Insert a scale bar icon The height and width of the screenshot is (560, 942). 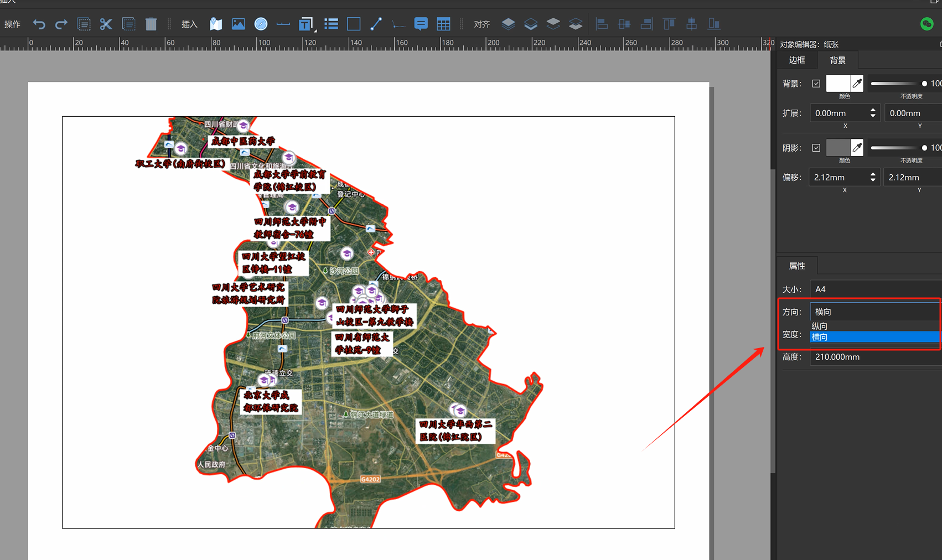(283, 24)
